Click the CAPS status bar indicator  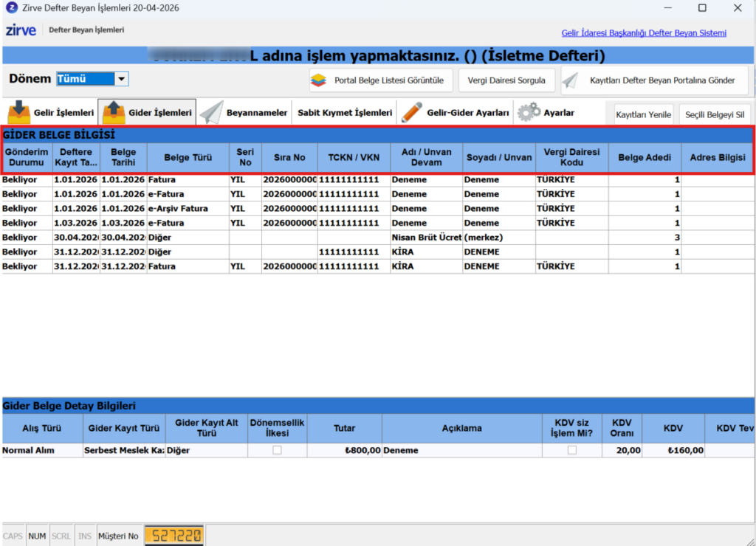13,536
